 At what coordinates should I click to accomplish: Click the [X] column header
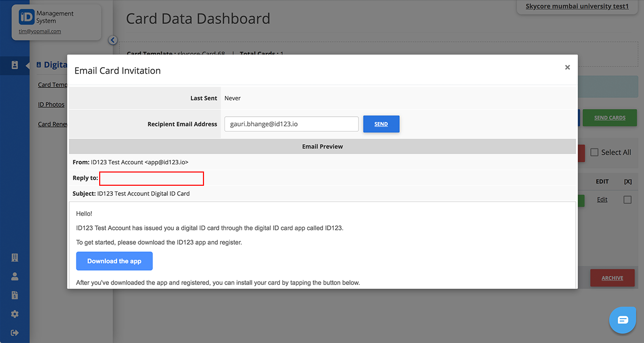(x=628, y=181)
